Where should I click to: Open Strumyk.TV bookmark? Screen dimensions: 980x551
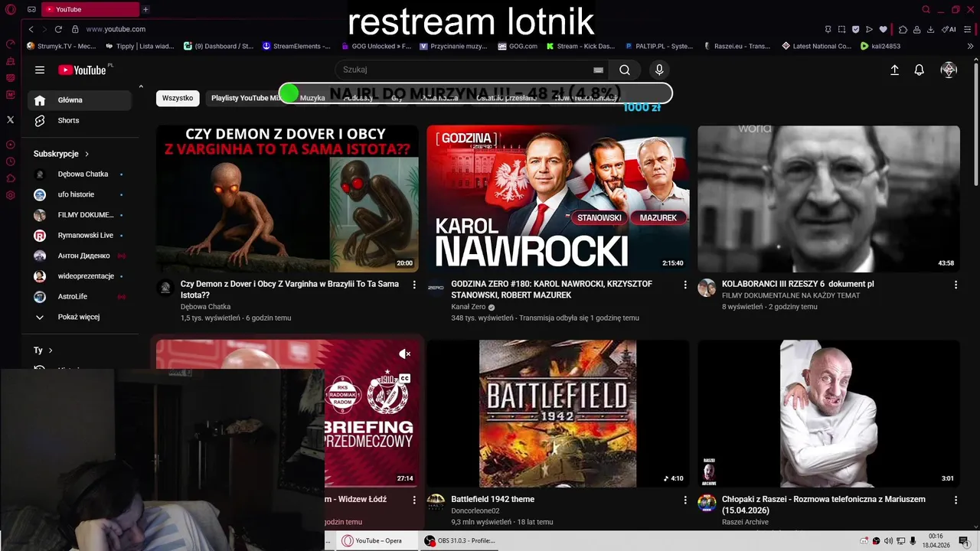pos(61,46)
